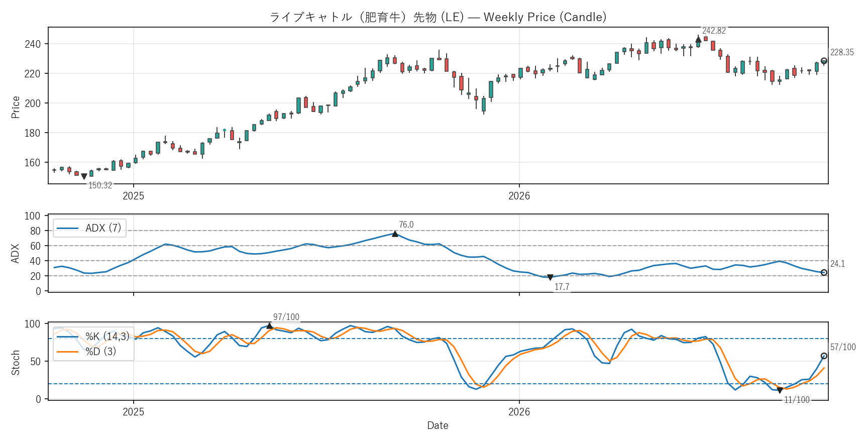Click the latest %K circle marker
The image size is (868, 441).
pyautogui.click(x=824, y=356)
